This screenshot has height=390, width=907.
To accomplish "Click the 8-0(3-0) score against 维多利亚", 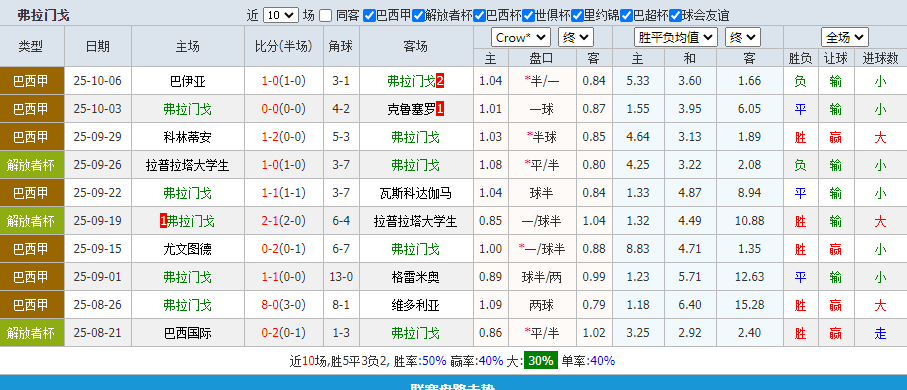I will [x=284, y=305].
